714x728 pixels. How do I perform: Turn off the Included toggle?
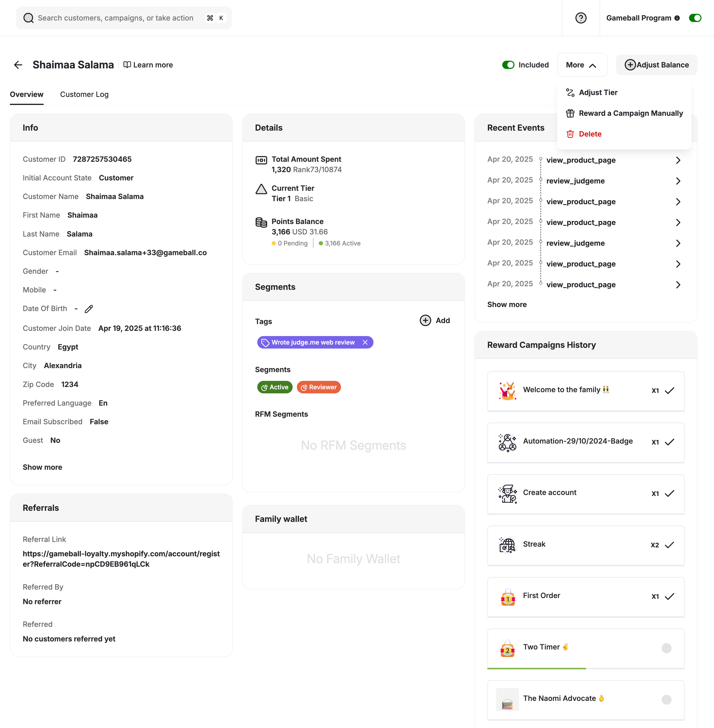(508, 65)
